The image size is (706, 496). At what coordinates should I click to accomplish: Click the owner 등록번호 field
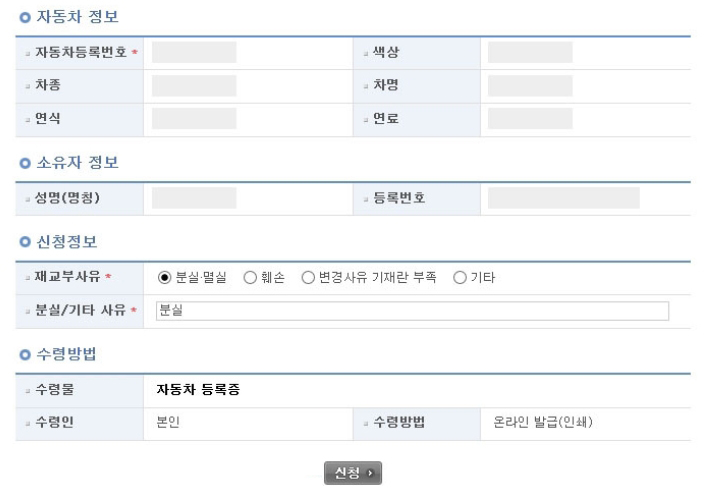[564, 198]
